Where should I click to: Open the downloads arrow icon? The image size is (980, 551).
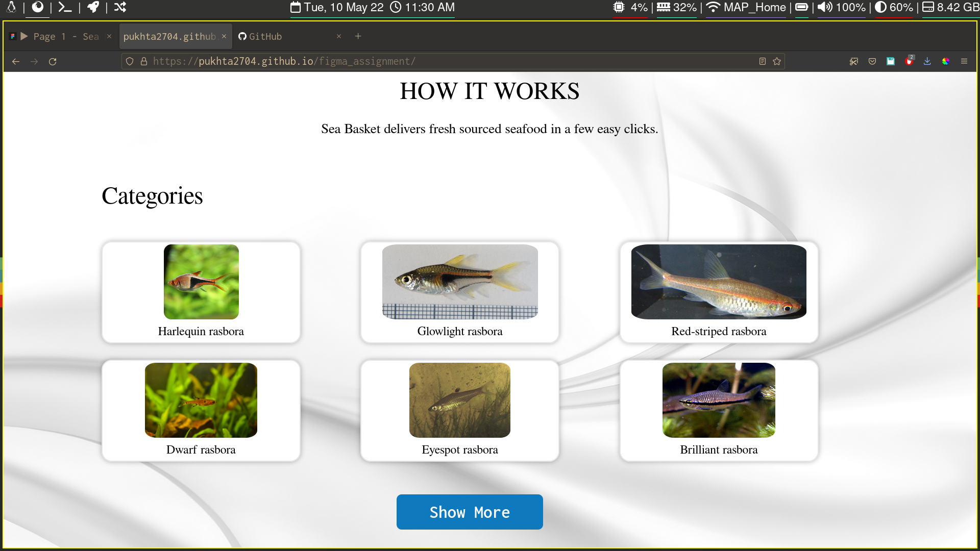pos(927,61)
